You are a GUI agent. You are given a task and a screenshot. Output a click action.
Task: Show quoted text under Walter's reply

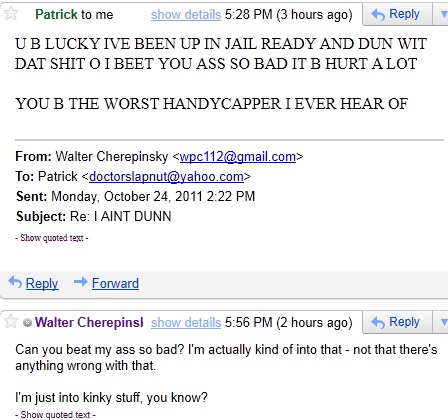pos(55,414)
